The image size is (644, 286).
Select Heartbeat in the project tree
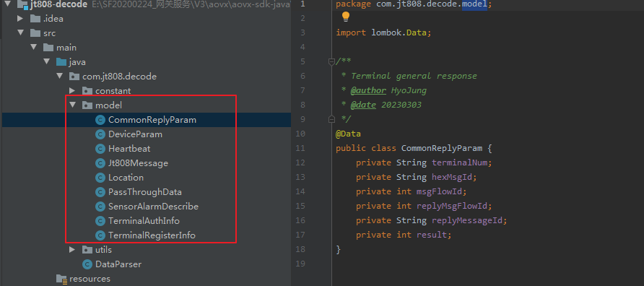(x=129, y=149)
